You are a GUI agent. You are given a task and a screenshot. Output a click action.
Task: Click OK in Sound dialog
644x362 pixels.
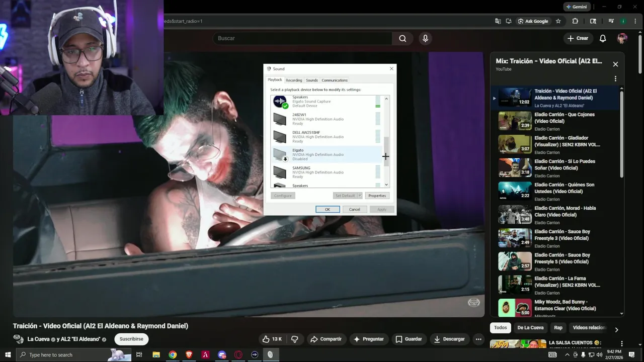coord(328,210)
